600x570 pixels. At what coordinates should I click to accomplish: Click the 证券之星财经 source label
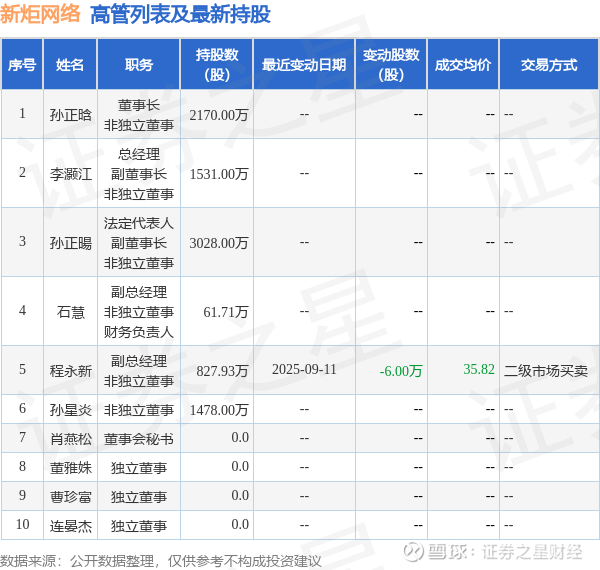click(532, 552)
